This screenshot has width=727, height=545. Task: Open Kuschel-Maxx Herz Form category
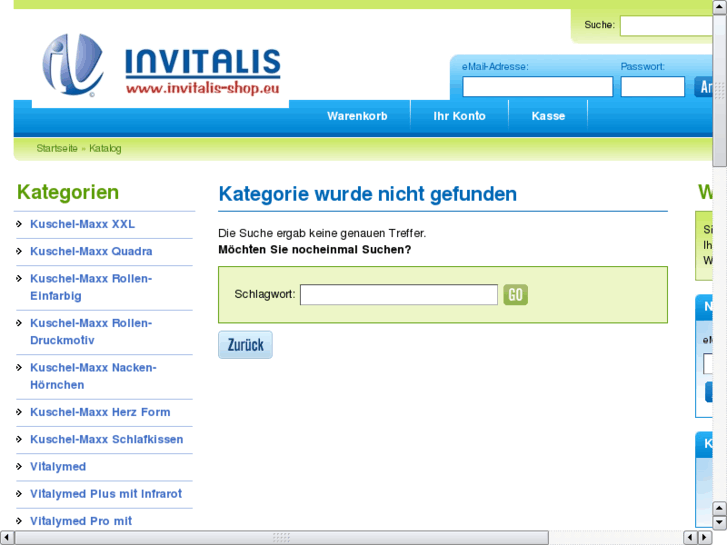tap(100, 412)
